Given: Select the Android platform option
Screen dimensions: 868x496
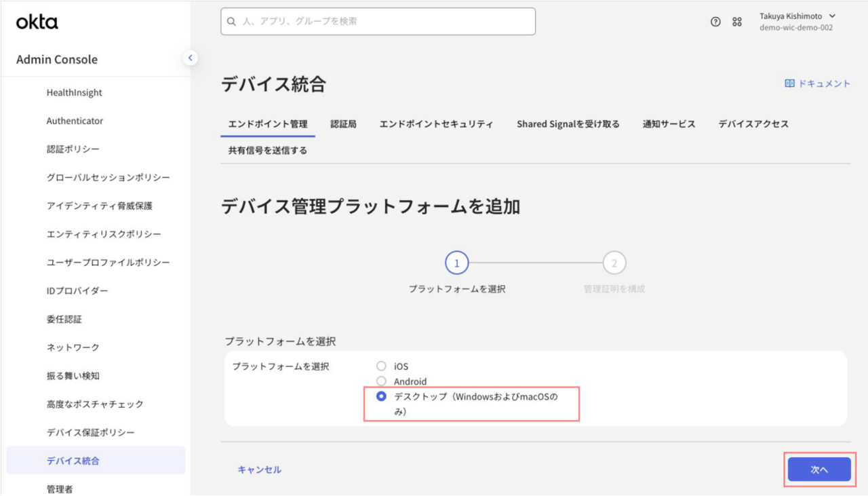Looking at the screenshot, I should pyautogui.click(x=381, y=381).
